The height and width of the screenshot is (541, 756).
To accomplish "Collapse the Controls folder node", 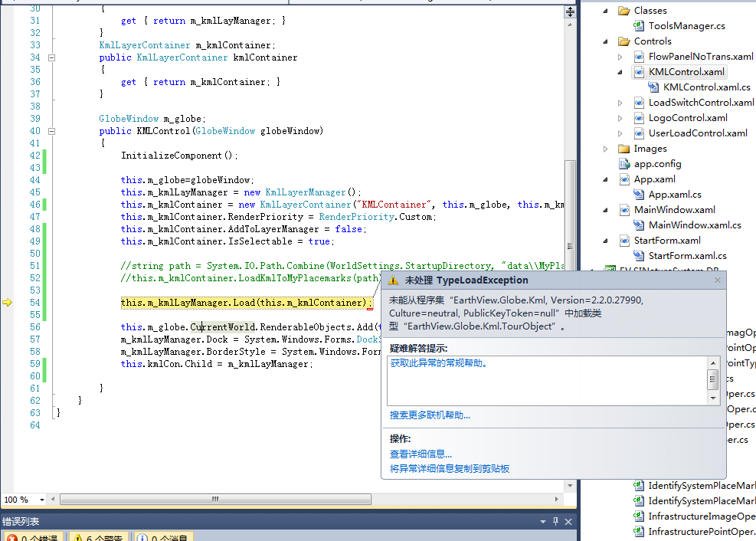I will [606, 41].
